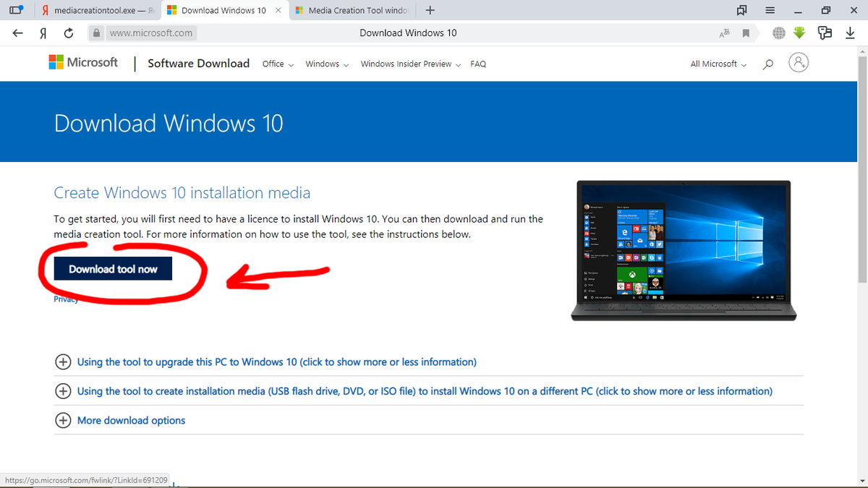The width and height of the screenshot is (868, 488).
Task: Open a new browser tab
Action: coord(430,11)
